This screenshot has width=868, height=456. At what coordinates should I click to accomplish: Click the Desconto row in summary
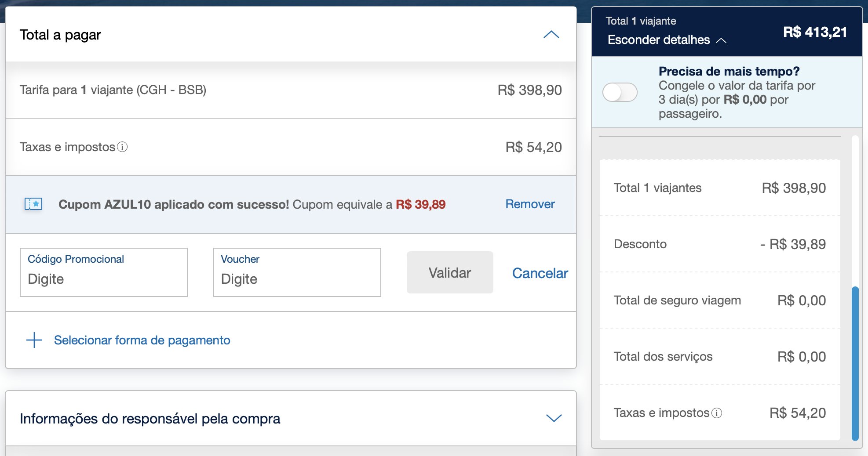pos(720,244)
